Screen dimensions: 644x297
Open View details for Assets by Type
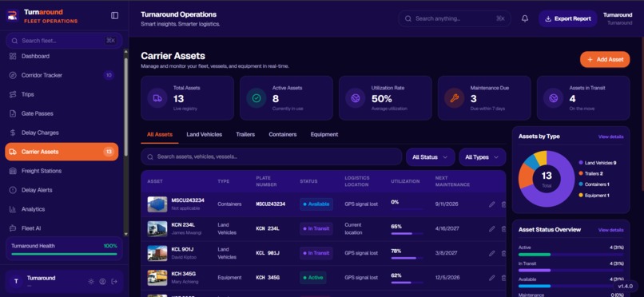(610, 137)
